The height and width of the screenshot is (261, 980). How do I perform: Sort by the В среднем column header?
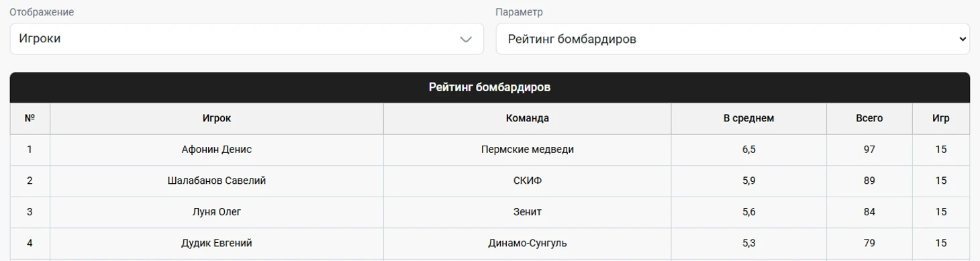[x=749, y=118]
